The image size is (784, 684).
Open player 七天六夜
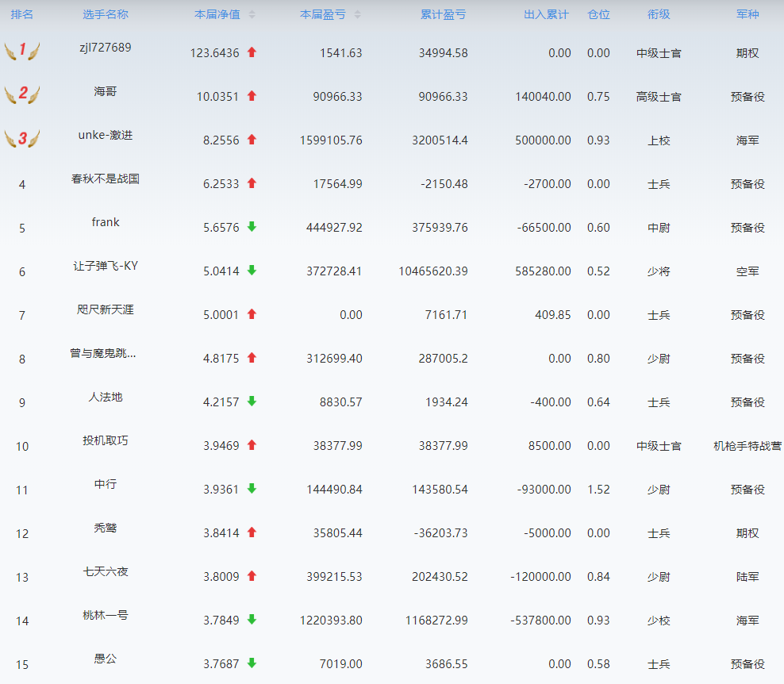(106, 571)
